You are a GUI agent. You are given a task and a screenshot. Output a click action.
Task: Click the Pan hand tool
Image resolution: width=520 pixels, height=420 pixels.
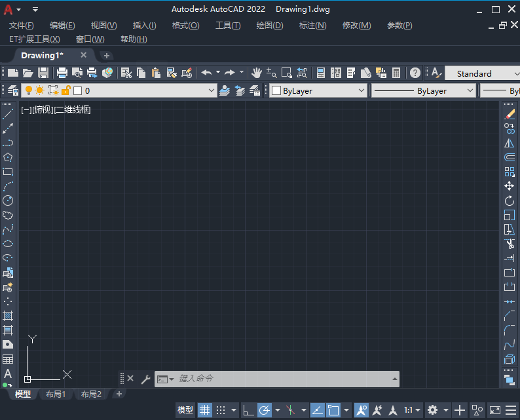coord(257,73)
